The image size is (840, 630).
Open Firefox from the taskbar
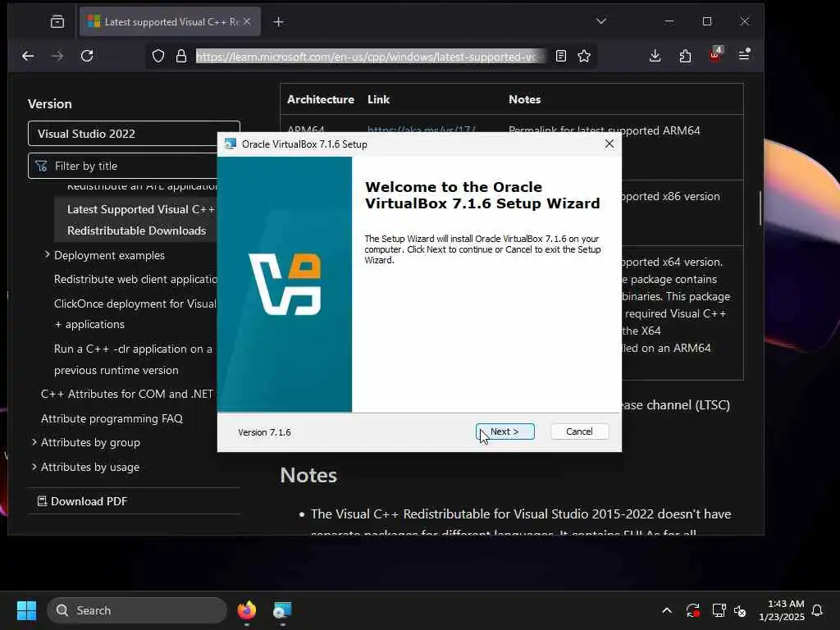(x=246, y=610)
